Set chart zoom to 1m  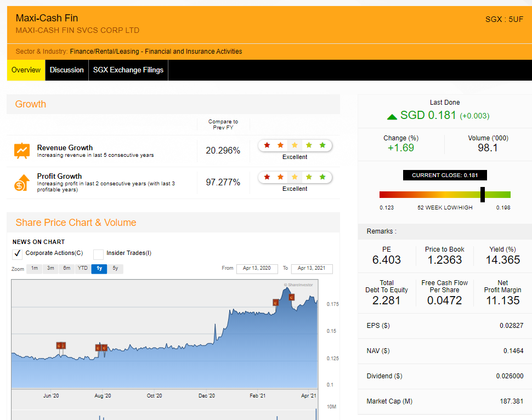point(34,269)
